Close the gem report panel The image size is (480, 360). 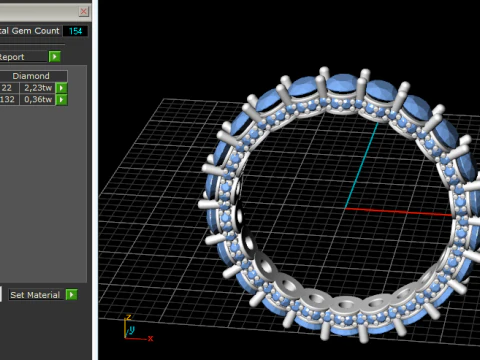(83, 12)
